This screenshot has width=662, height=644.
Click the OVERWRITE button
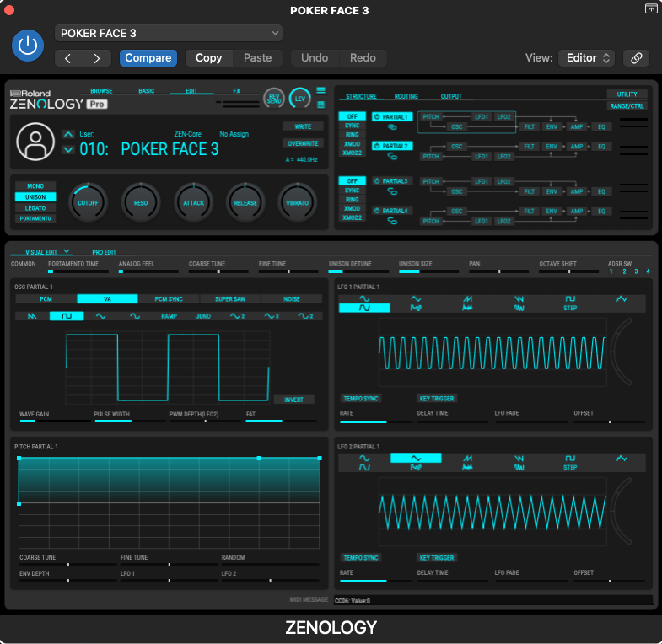[x=303, y=143]
